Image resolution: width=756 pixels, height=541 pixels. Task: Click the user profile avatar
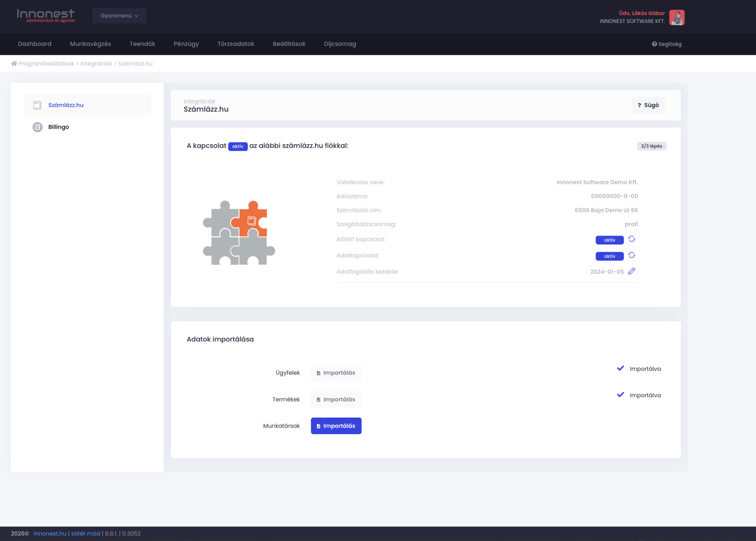coord(677,17)
